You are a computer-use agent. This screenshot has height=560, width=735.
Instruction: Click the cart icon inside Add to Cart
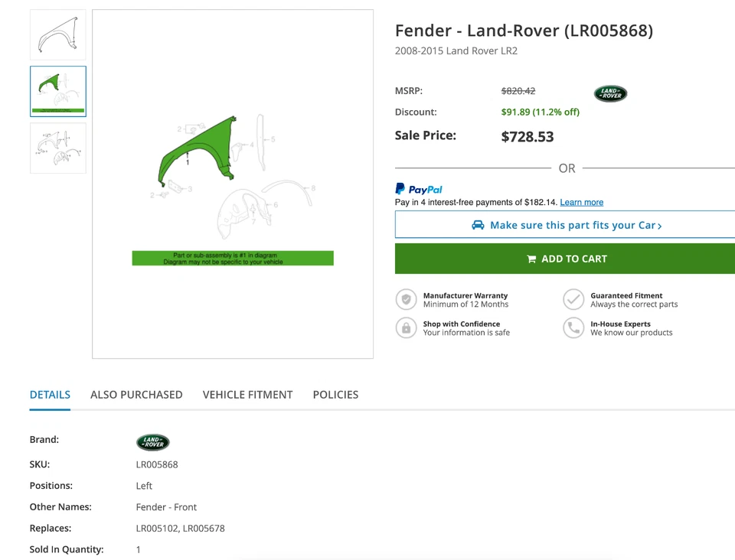532,259
